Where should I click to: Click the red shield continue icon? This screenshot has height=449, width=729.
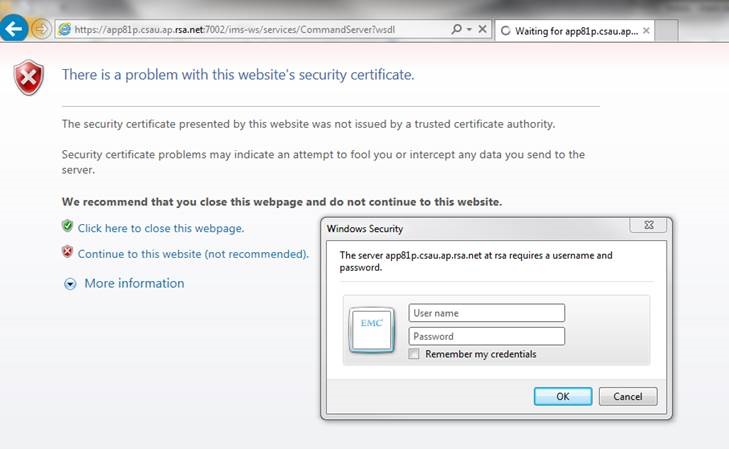click(67, 253)
